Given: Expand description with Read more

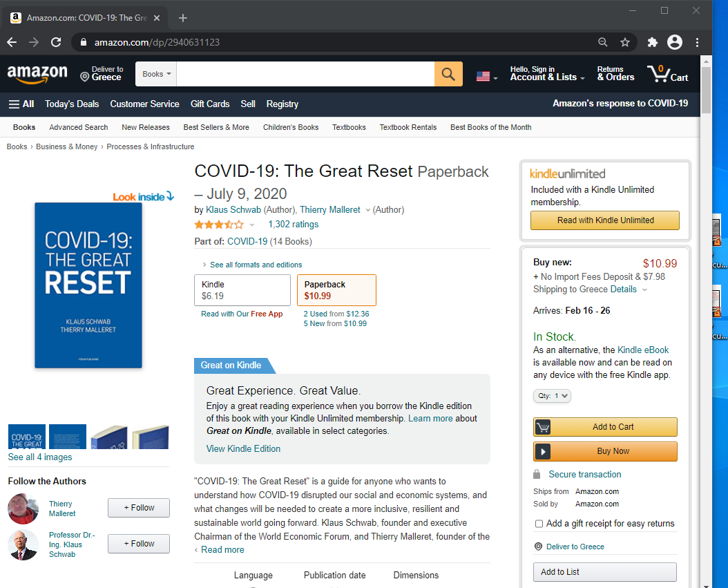Looking at the screenshot, I should tap(222, 550).
